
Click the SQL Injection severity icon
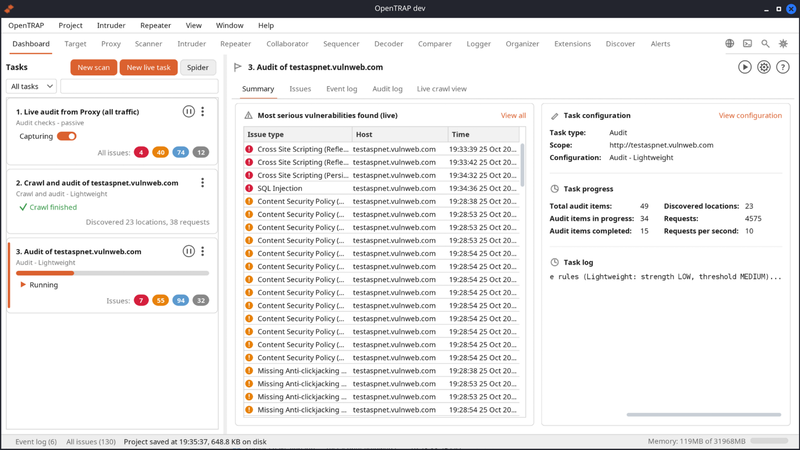click(249, 188)
